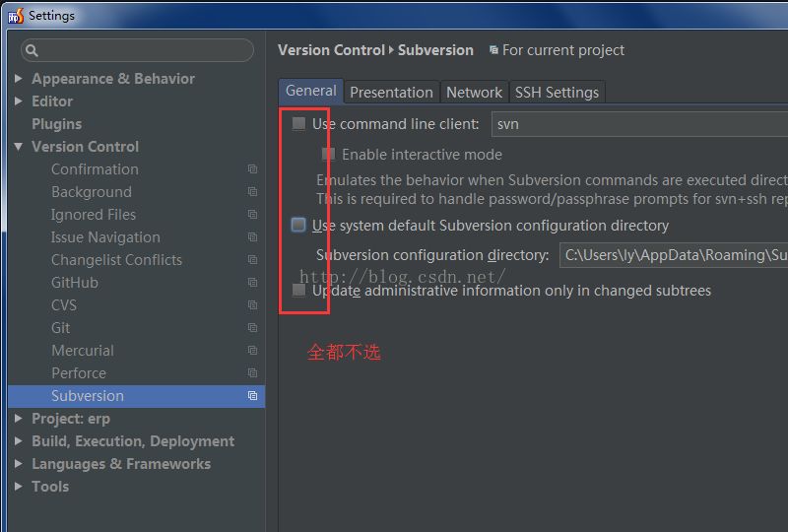Image resolution: width=788 pixels, height=532 pixels.
Task: Expand the Appearance & Behavior section
Action: [x=19, y=79]
